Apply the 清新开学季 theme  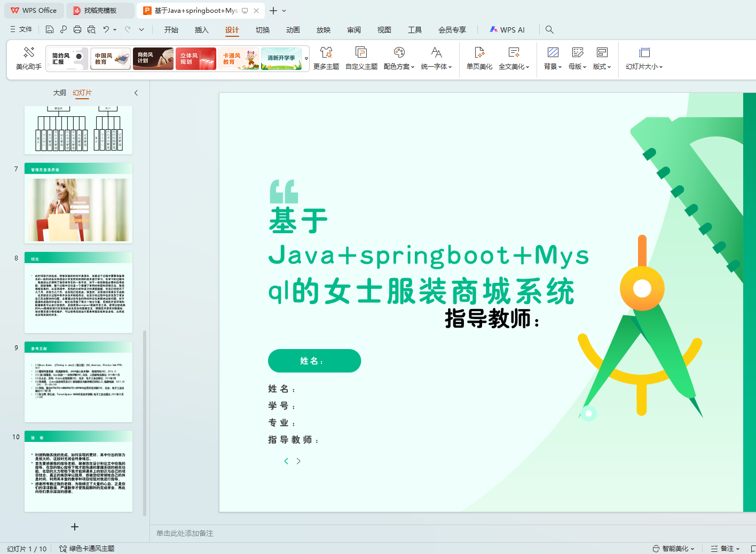[281, 58]
